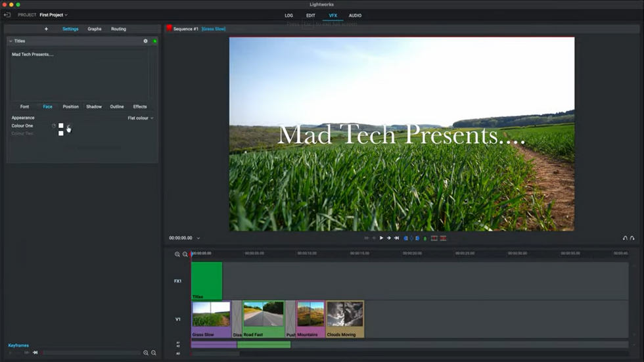644x362 pixels.
Task: Open the Font tab
Action: 25,106
